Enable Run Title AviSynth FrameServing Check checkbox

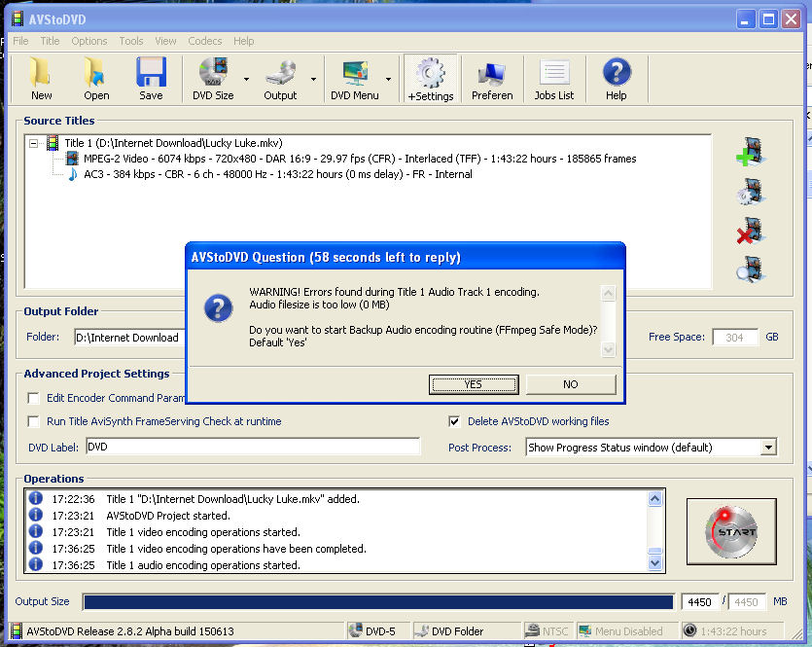(34, 421)
